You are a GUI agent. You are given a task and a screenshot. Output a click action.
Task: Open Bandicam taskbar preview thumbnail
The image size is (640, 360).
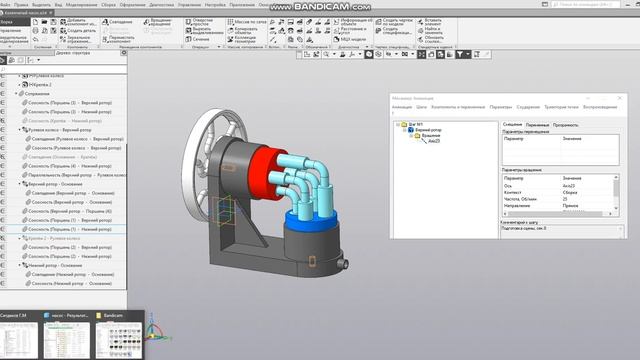point(119,336)
